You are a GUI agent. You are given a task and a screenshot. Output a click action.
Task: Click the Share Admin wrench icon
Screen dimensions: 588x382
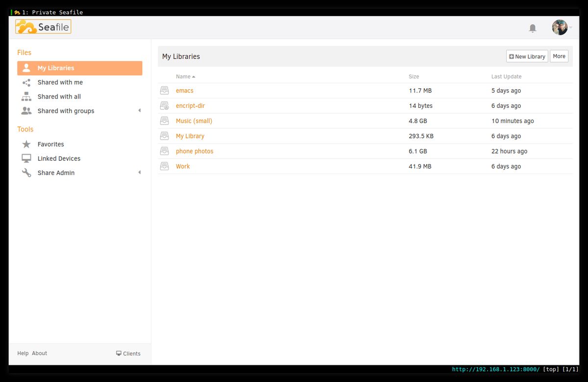pyautogui.click(x=26, y=173)
